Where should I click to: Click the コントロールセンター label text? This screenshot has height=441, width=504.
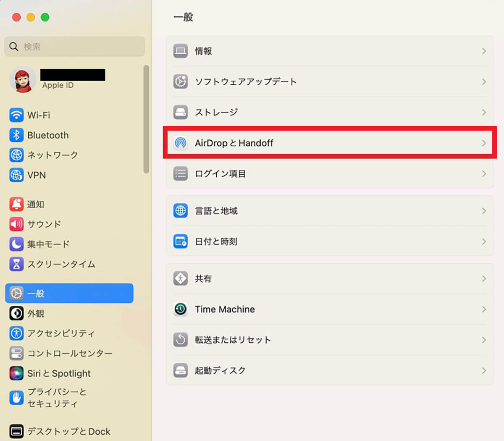pos(70,353)
